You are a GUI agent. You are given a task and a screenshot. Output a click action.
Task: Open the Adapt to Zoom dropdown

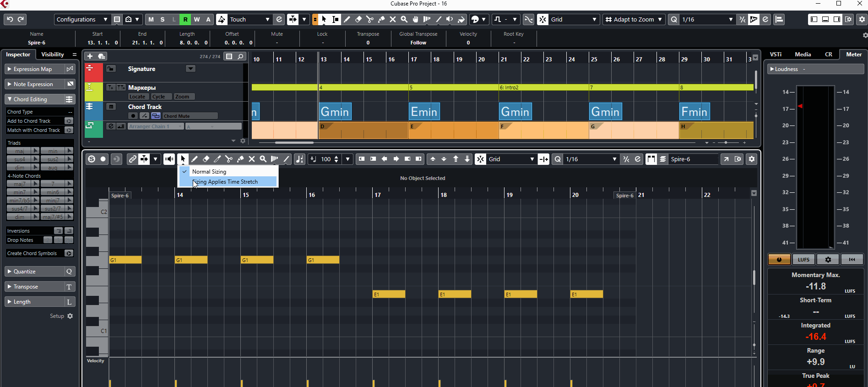(x=634, y=19)
